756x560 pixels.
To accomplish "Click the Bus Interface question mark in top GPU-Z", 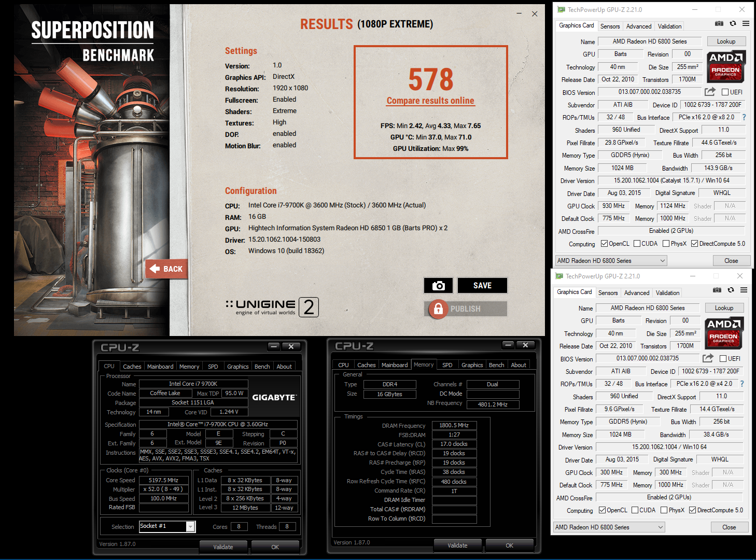I will click(744, 117).
